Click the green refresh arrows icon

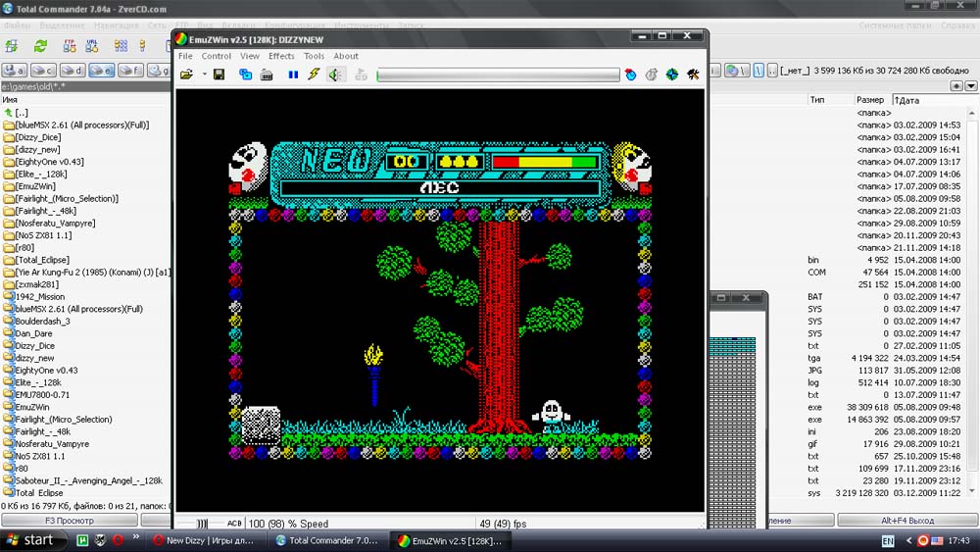40,46
